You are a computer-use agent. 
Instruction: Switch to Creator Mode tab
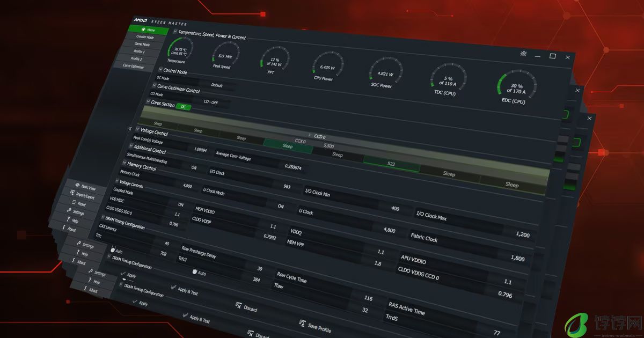(145, 37)
